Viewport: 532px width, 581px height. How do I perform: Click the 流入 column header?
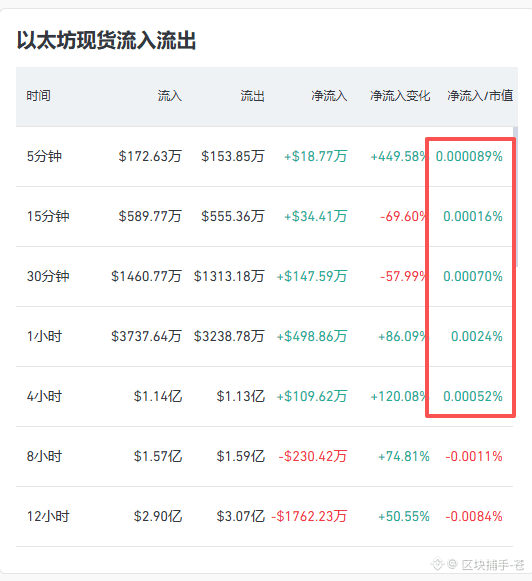pyautogui.click(x=170, y=96)
